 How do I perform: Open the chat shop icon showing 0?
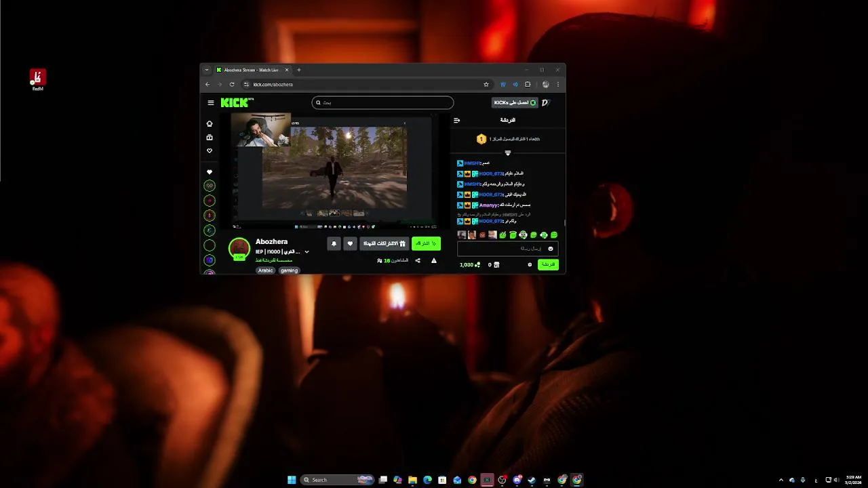(x=494, y=265)
